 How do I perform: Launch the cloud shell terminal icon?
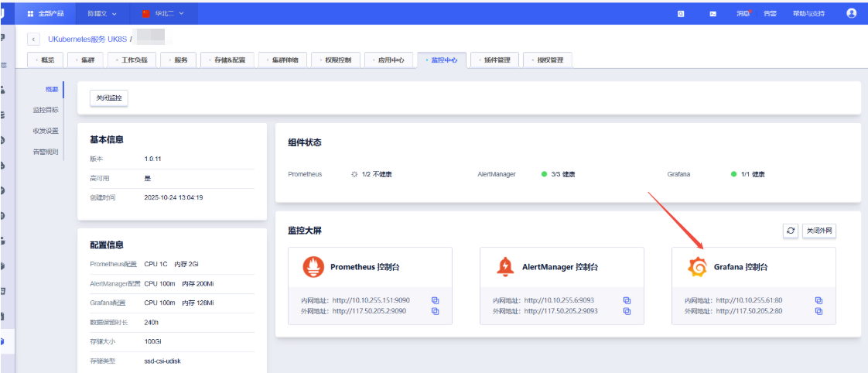coord(713,14)
